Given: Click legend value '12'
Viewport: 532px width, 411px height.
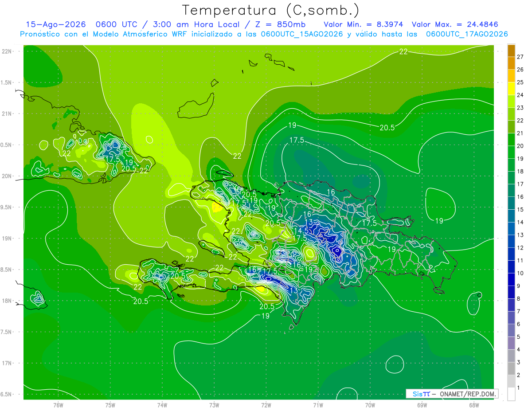Looking at the screenshot, I should click(520, 248).
